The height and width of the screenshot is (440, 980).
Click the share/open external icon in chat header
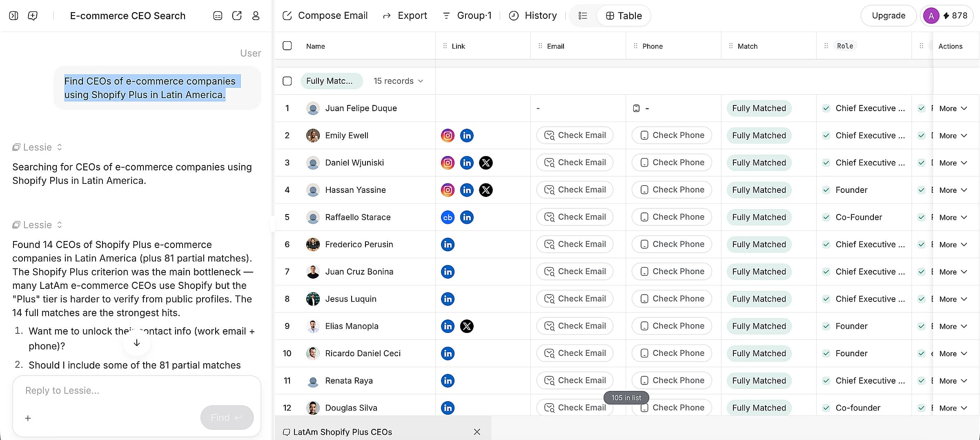[x=237, y=16]
